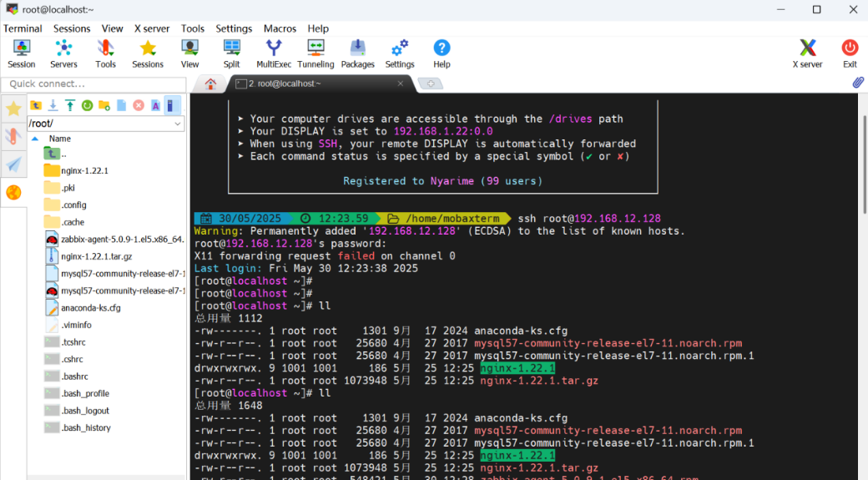
Task: Open the View toolbar button
Action: coord(189,54)
